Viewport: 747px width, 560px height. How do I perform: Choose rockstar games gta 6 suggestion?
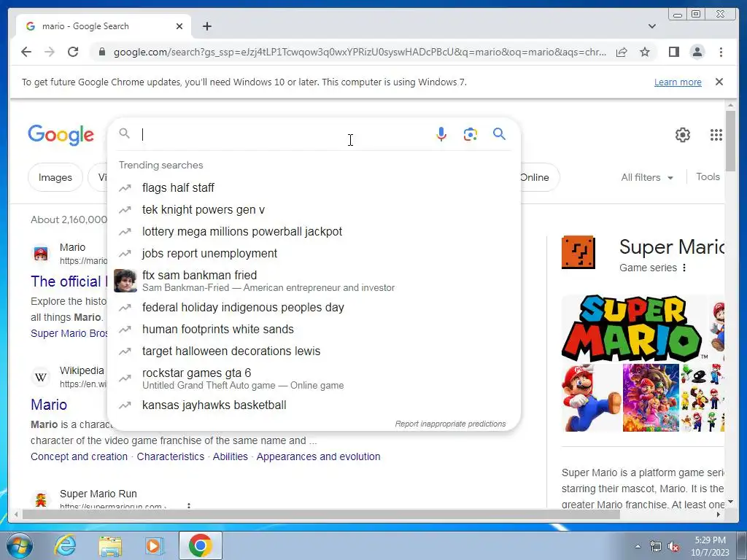pos(314,378)
